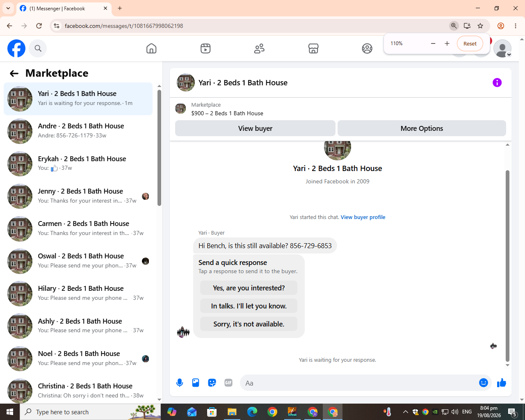The width and height of the screenshot is (525, 420).
Task: Open the Facebook logo home link
Action: 16,48
